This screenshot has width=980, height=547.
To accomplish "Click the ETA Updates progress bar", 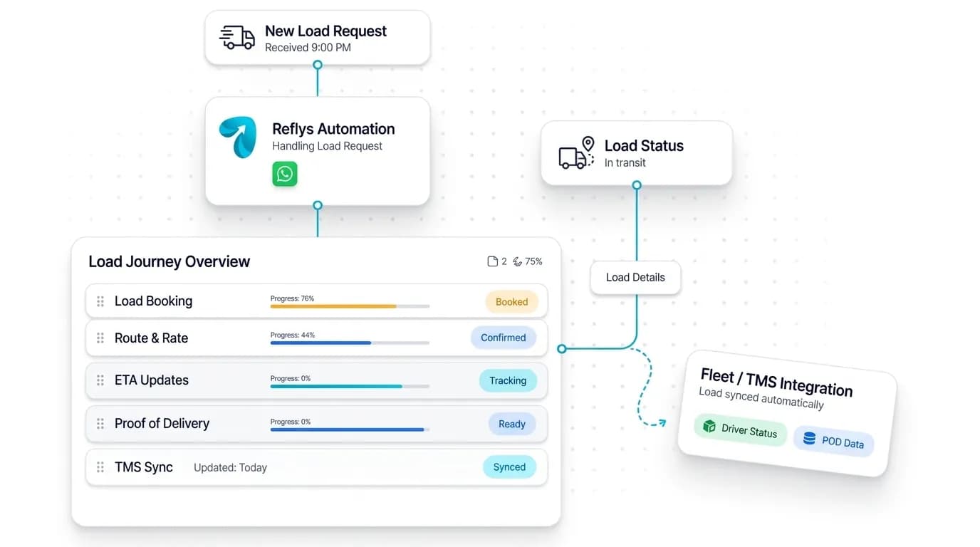I will coord(350,386).
